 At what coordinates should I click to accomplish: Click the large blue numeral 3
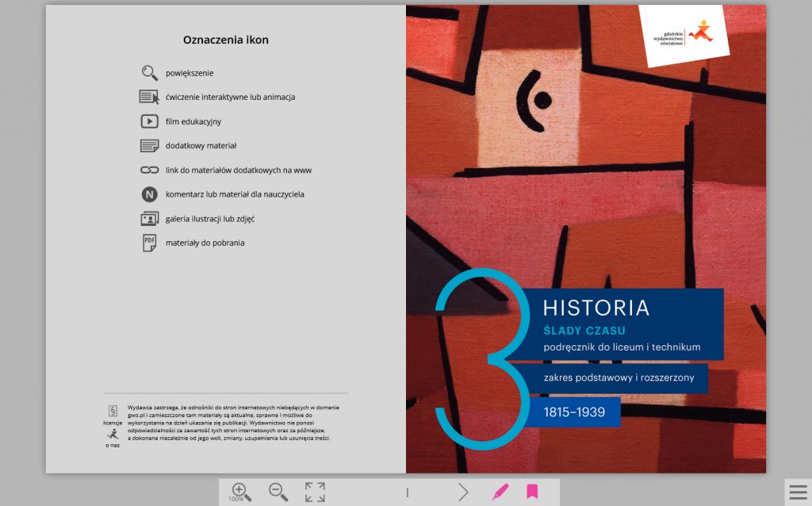483,359
